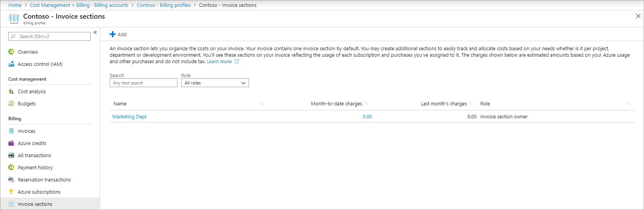Click the Overview icon in sidebar

click(11, 52)
